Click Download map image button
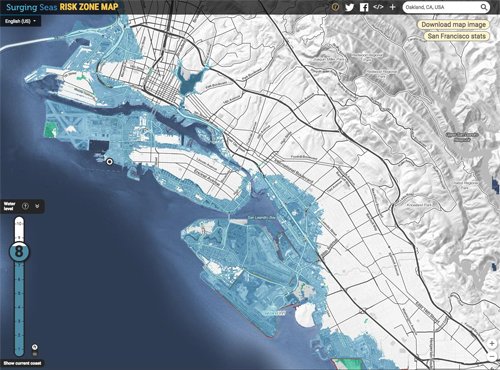The height and width of the screenshot is (370, 500). point(453,24)
